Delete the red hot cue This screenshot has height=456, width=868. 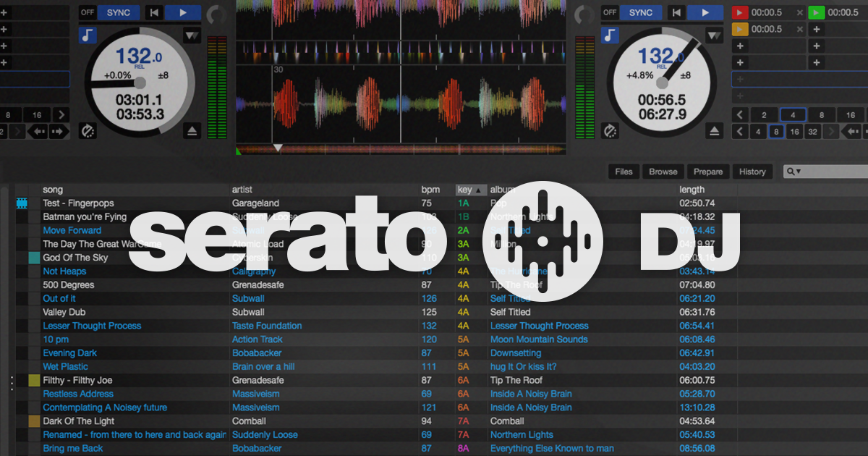pos(799,12)
